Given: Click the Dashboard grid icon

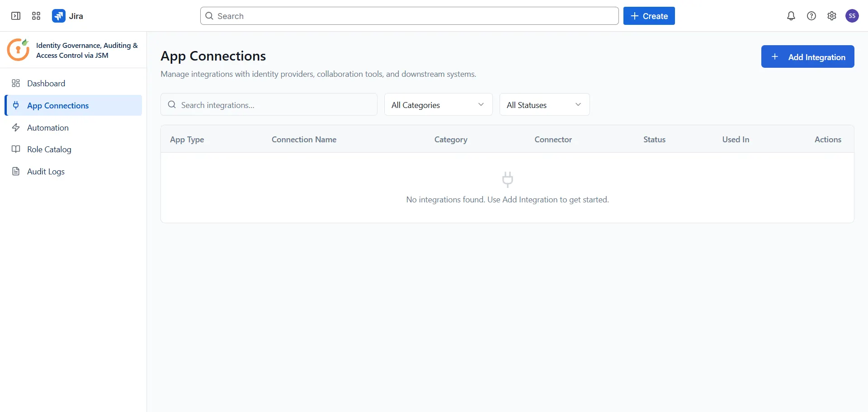Looking at the screenshot, I should 16,83.
